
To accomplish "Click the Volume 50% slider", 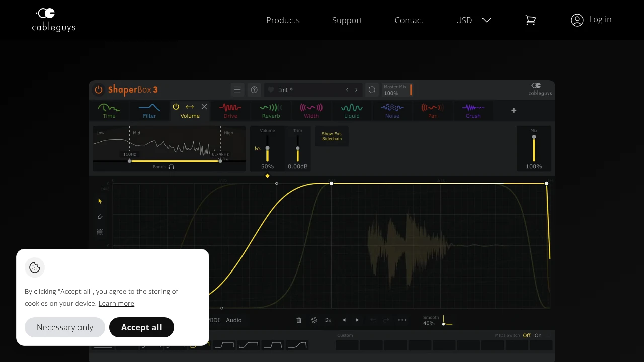I will 267,149.
